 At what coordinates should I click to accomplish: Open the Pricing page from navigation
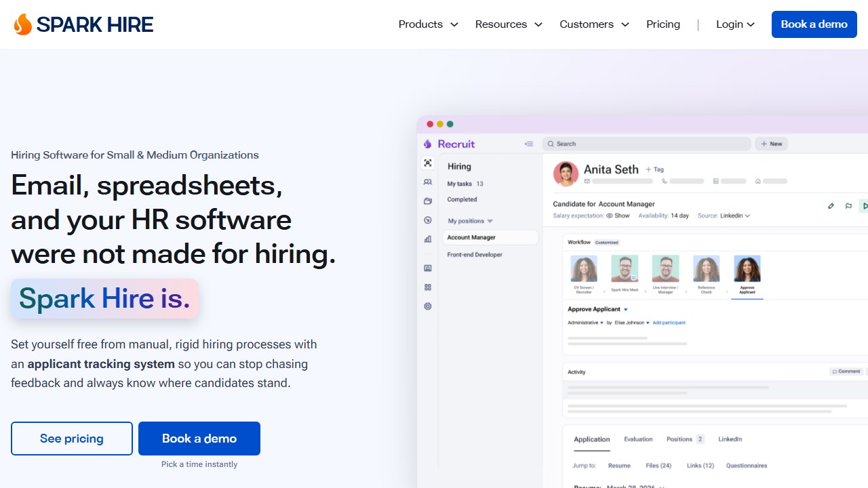pyautogui.click(x=663, y=24)
